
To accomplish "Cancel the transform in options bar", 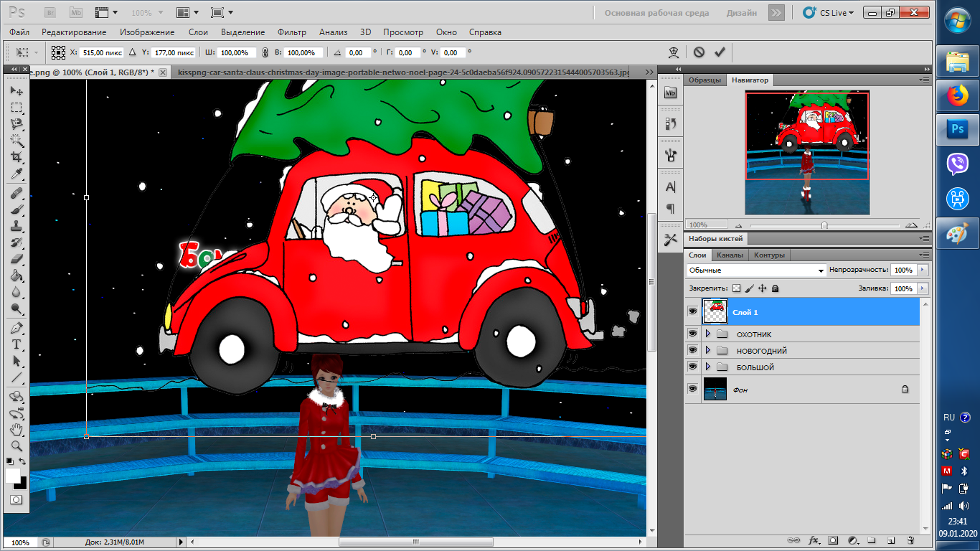I will click(x=699, y=52).
